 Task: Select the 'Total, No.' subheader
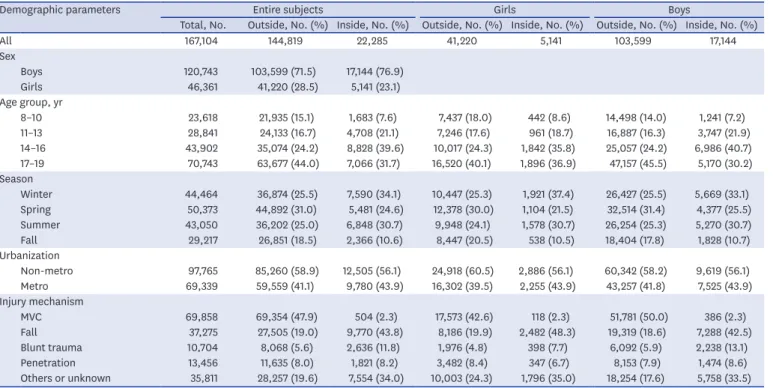point(203,25)
